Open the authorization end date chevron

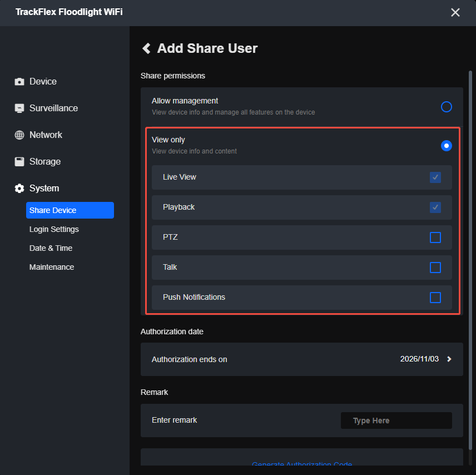click(449, 359)
